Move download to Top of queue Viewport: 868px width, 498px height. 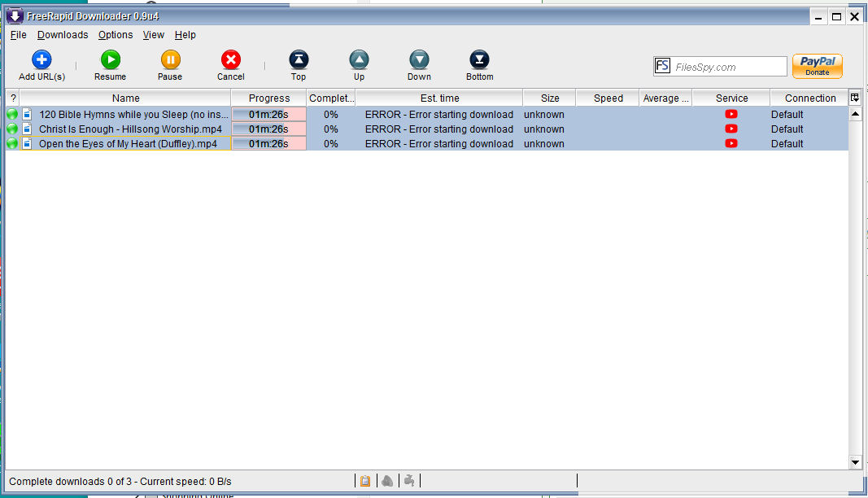[299, 60]
